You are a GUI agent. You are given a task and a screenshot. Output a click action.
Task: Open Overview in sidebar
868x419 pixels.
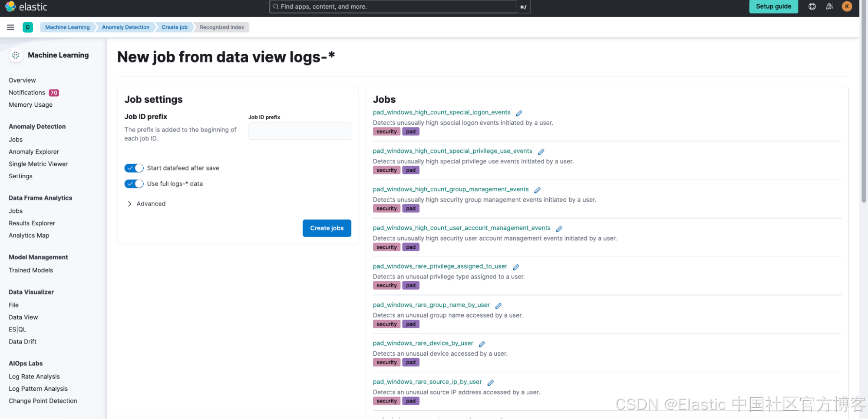pyautogui.click(x=22, y=80)
